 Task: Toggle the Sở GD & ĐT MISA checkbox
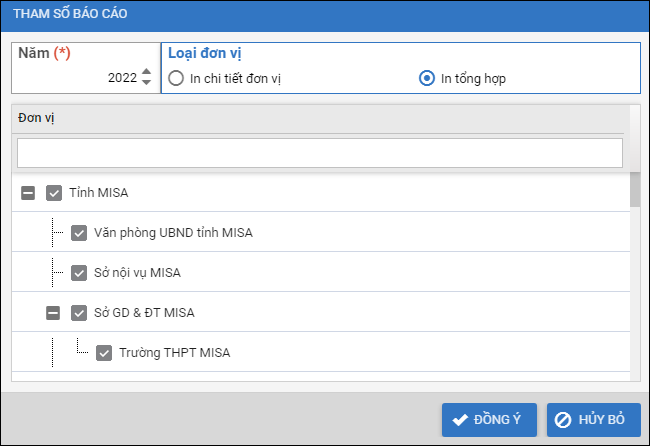tap(79, 313)
